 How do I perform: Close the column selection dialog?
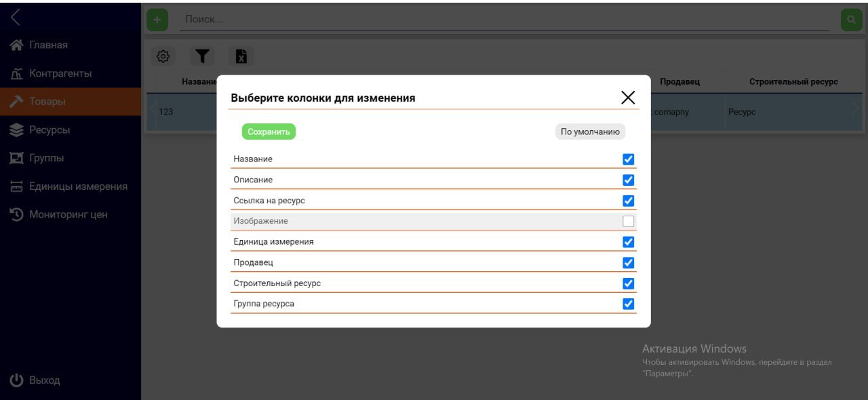click(628, 98)
